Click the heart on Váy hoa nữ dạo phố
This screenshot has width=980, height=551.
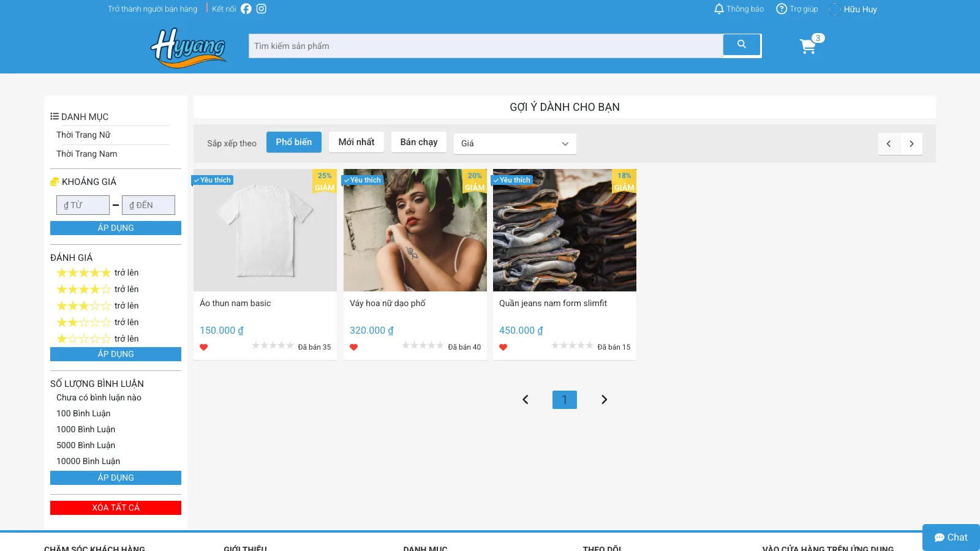coord(354,347)
